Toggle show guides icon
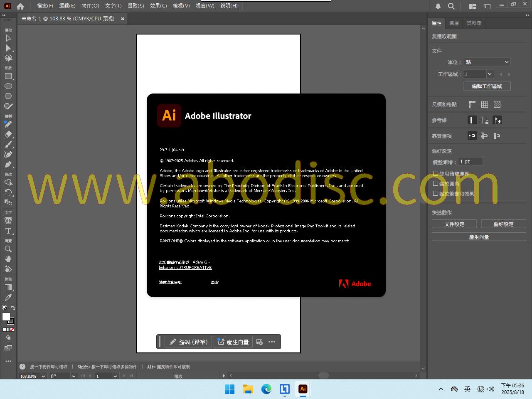Image resolution: width=532 pixels, height=399 pixels. pos(472,120)
